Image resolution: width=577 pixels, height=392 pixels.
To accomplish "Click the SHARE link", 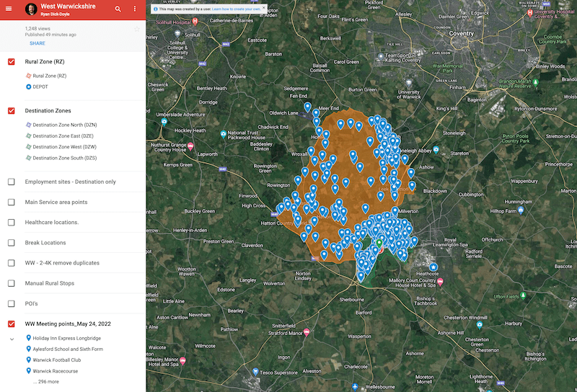I will click(x=38, y=43).
